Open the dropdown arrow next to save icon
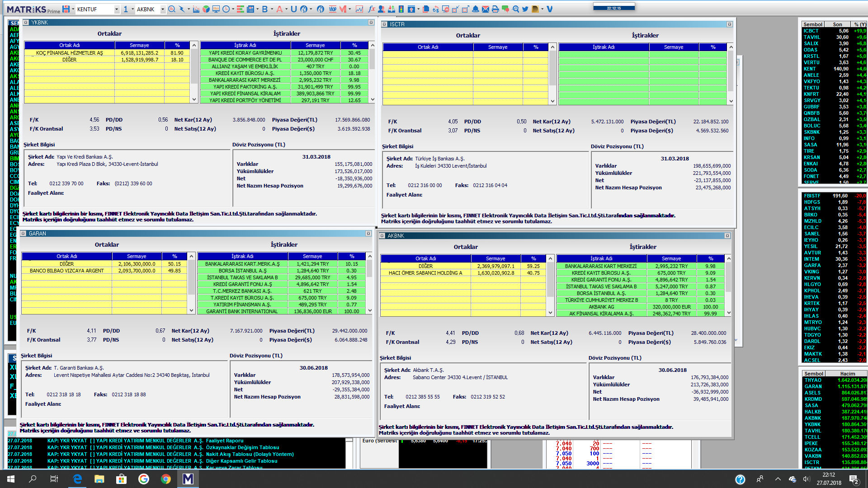 coord(73,9)
